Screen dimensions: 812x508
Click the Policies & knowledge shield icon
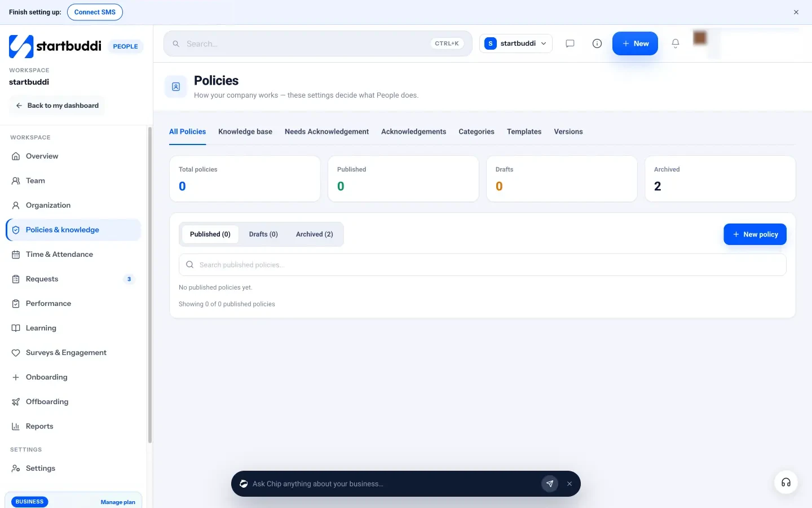16,230
